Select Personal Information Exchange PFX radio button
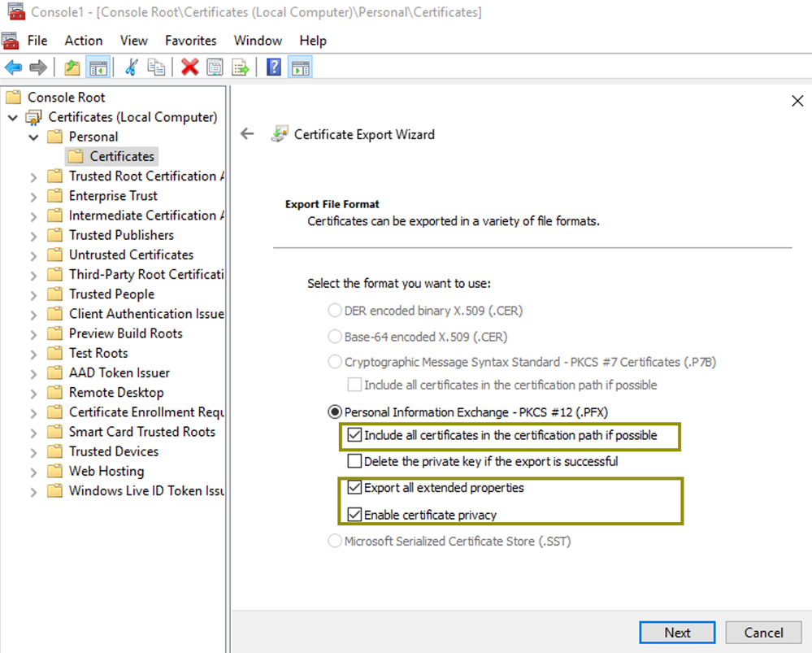The height and width of the screenshot is (653, 812). pyautogui.click(x=334, y=412)
